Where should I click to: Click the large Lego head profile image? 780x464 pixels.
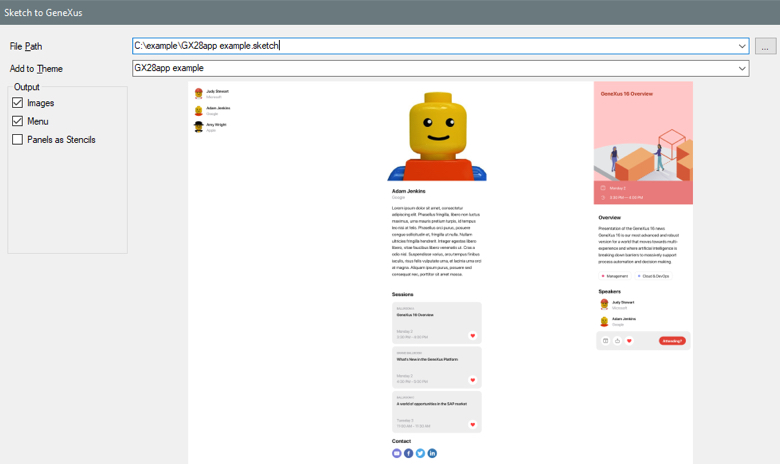pyautogui.click(x=437, y=135)
